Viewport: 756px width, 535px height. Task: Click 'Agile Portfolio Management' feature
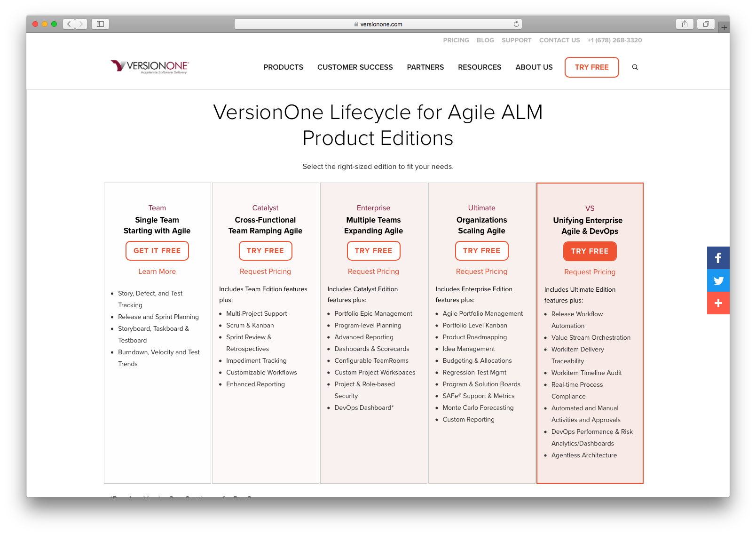tap(482, 314)
